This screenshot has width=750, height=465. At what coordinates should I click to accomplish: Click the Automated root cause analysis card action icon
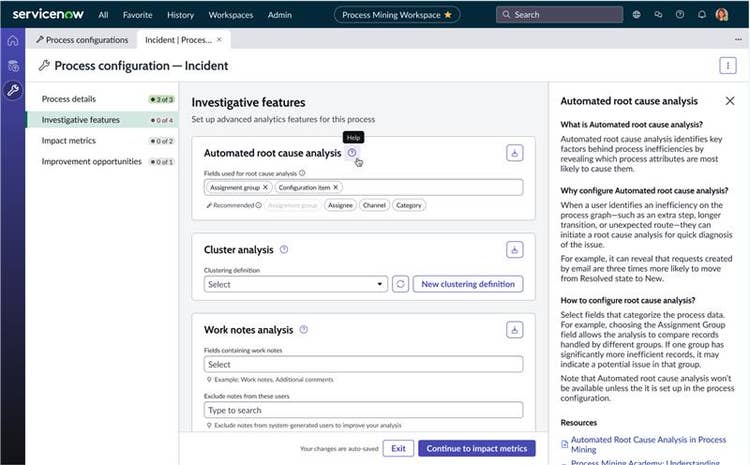515,153
